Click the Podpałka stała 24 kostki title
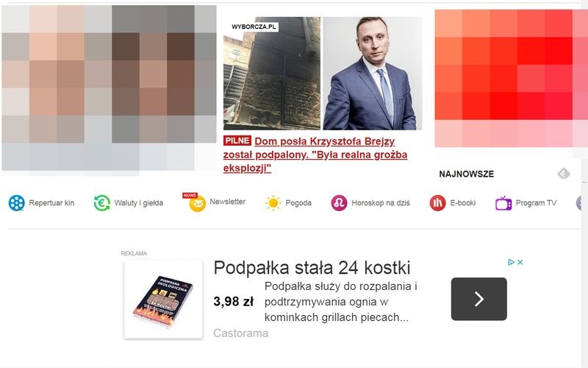The image size is (588, 368). point(312,268)
